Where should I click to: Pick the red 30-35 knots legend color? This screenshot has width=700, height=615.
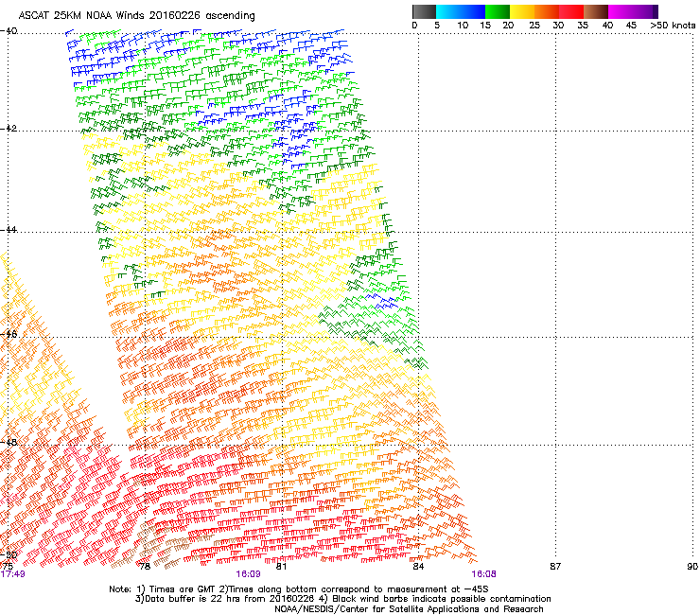pos(571,11)
